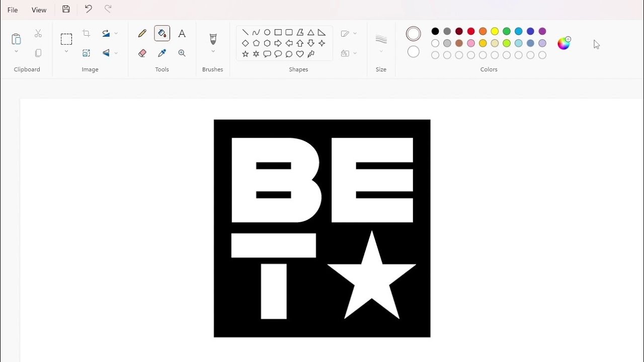Pick the Line shape
The image size is (644, 362).
[246, 32]
